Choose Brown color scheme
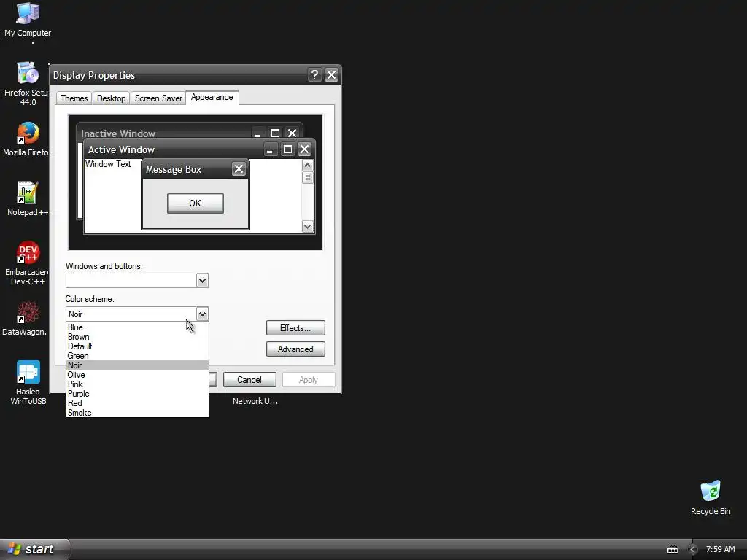The height and width of the screenshot is (560, 747). pyautogui.click(x=137, y=337)
